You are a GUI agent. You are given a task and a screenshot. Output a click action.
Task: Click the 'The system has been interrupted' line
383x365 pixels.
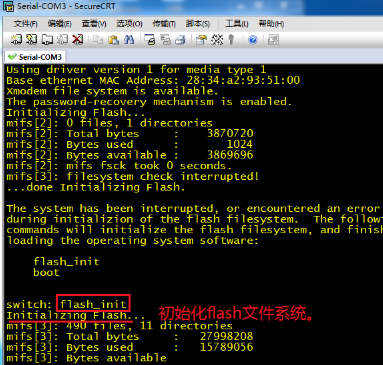click(193, 209)
